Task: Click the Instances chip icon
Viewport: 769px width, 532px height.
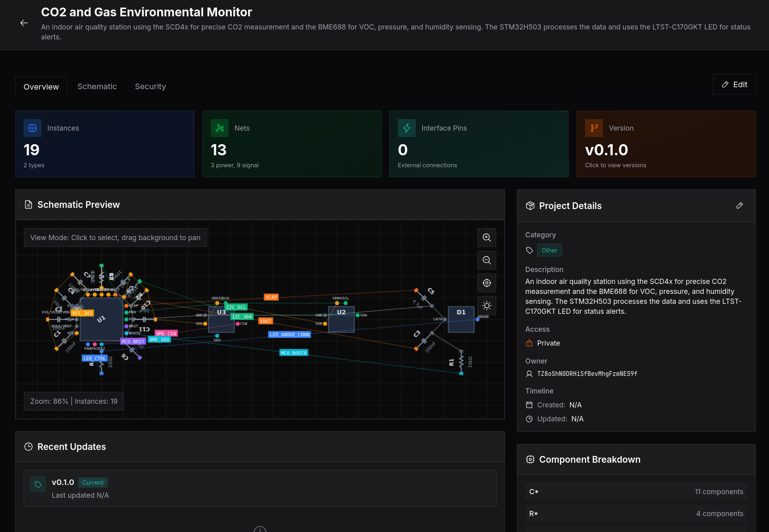Action: point(32,128)
